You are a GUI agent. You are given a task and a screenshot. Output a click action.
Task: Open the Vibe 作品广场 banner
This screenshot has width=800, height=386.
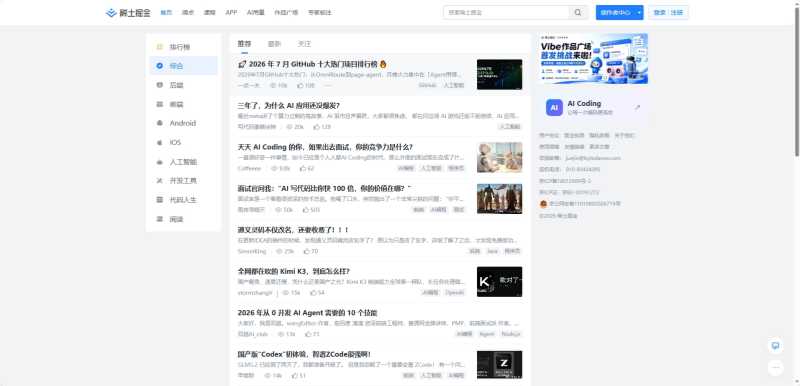click(x=593, y=59)
